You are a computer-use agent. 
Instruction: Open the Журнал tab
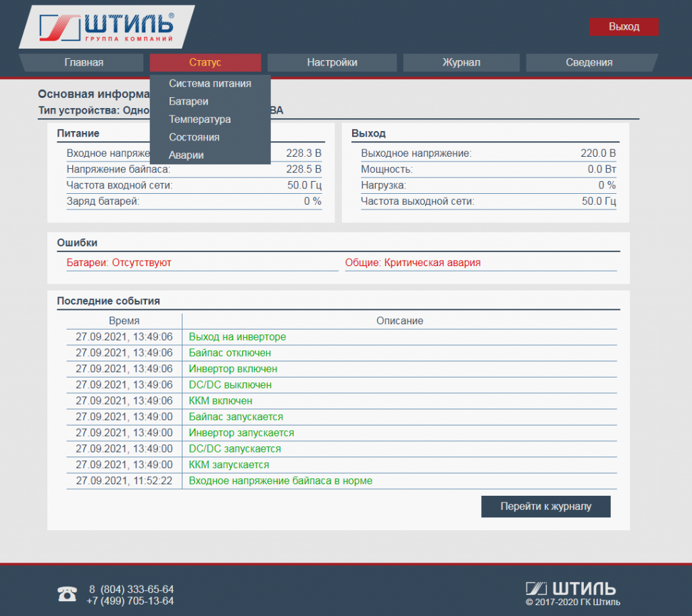[461, 63]
